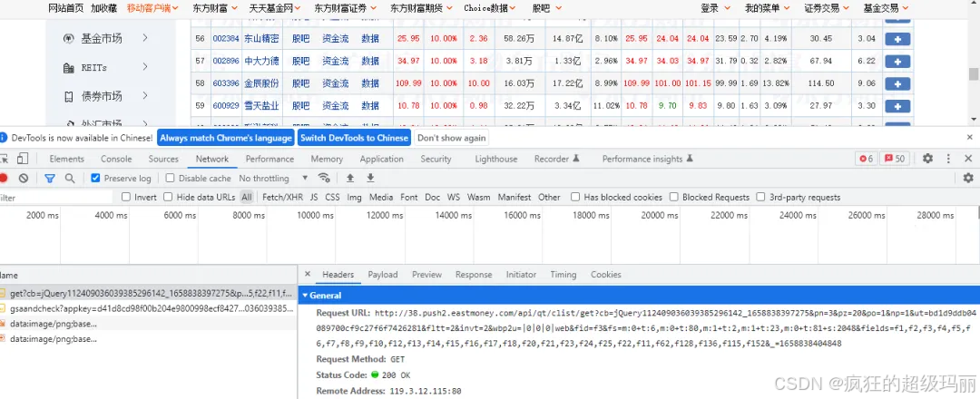Focus the network Filter input
This screenshot has width=980, height=399.
[56, 198]
